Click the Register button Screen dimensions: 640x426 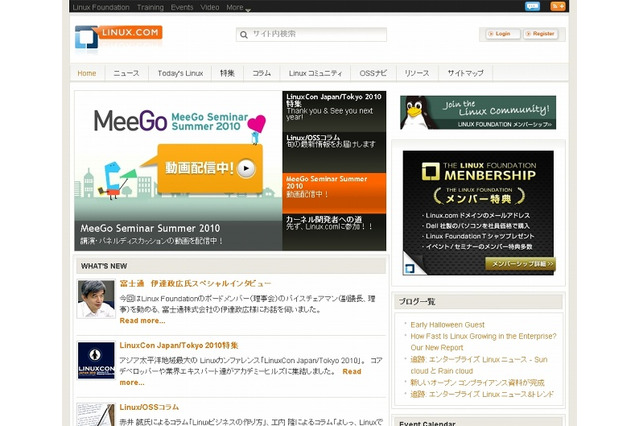tap(543, 34)
